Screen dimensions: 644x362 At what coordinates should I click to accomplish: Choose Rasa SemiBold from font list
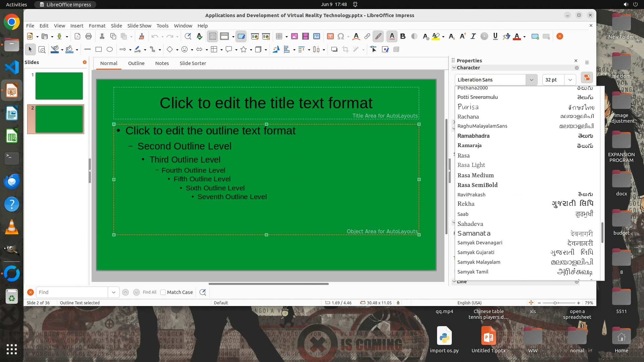pyautogui.click(x=477, y=185)
